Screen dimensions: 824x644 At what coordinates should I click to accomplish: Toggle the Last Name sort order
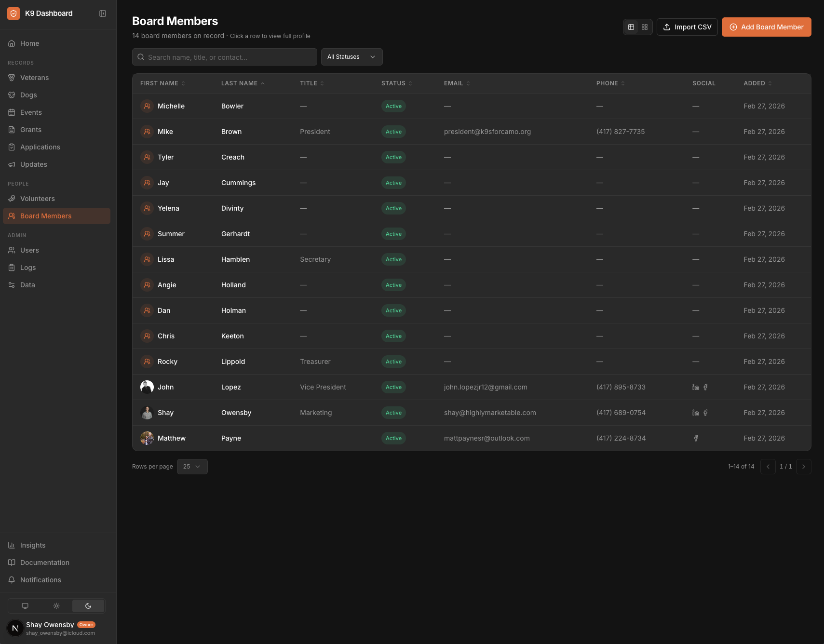[x=243, y=83]
